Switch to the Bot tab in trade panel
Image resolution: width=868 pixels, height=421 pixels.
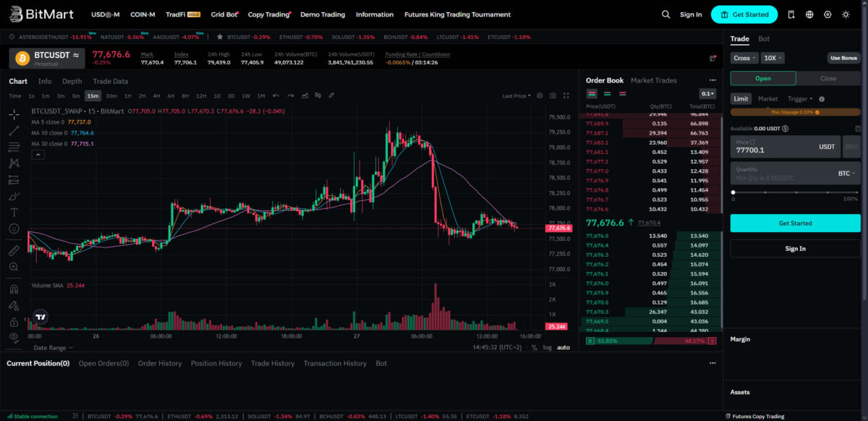pyautogui.click(x=764, y=39)
